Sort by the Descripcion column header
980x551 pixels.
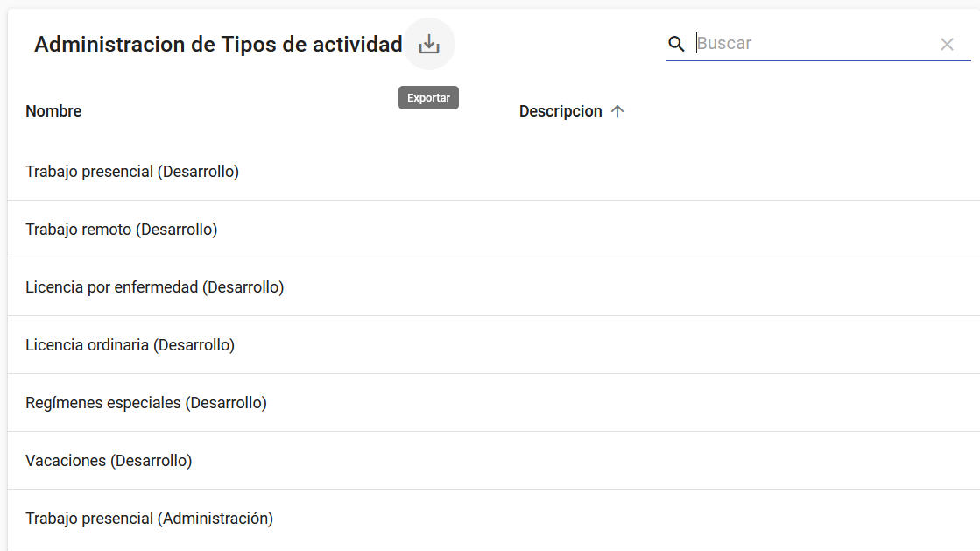561,111
